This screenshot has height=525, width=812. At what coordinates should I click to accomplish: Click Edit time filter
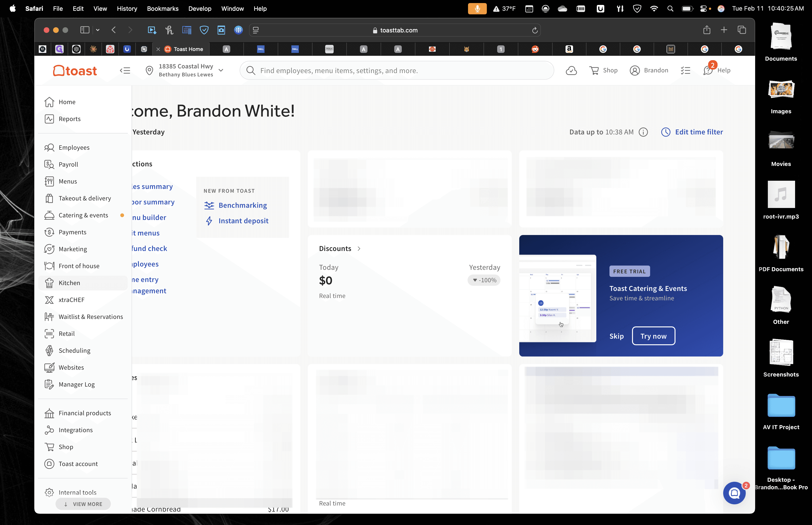click(x=692, y=132)
